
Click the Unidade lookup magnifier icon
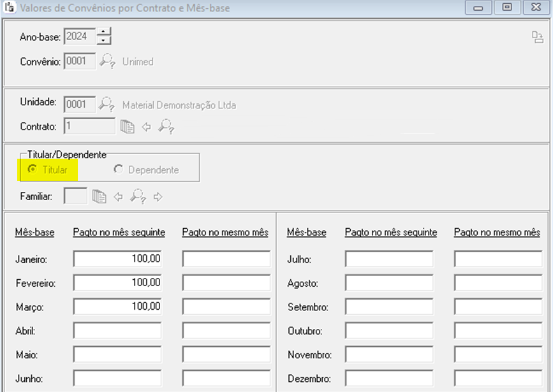point(108,105)
